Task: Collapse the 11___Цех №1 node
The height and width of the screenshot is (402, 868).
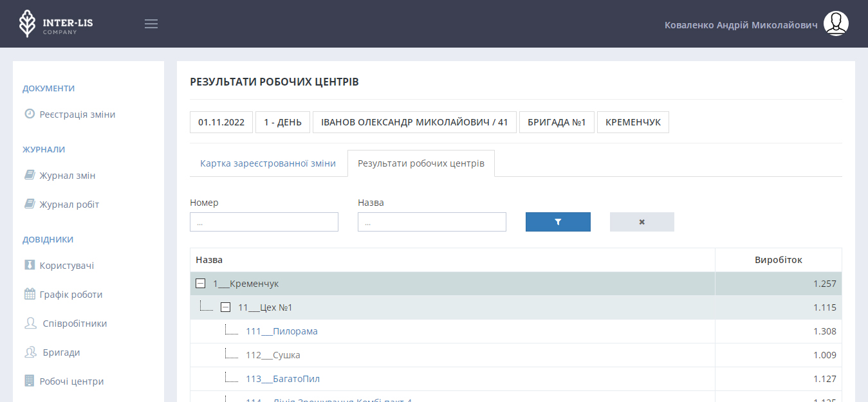Action: tap(225, 307)
